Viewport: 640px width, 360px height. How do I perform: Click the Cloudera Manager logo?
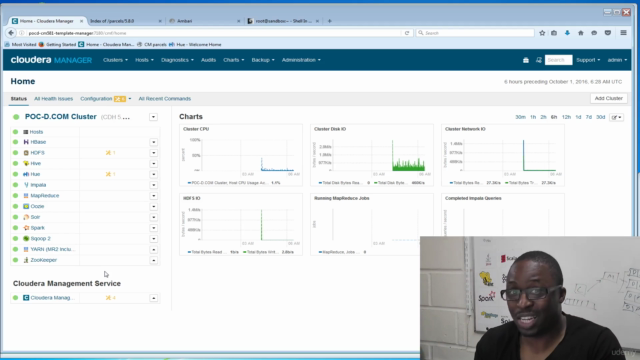[51, 60]
